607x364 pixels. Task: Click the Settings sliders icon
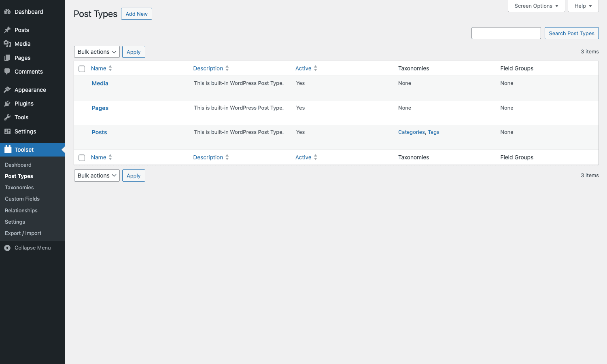(7, 131)
